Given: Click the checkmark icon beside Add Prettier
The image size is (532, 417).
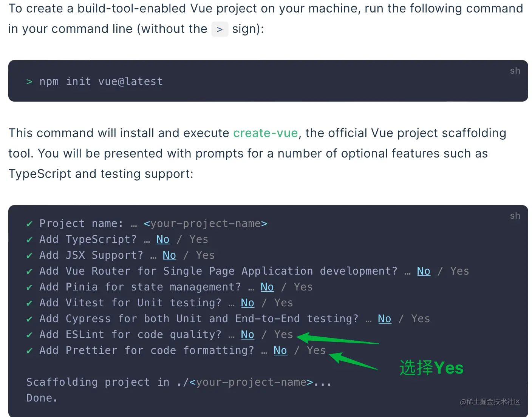Looking at the screenshot, I should click(x=29, y=351).
